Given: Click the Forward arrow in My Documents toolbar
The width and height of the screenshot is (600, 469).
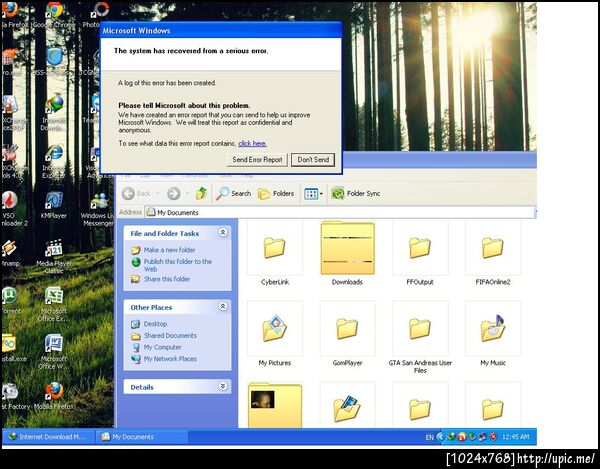Looking at the screenshot, I should click(x=173, y=194).
